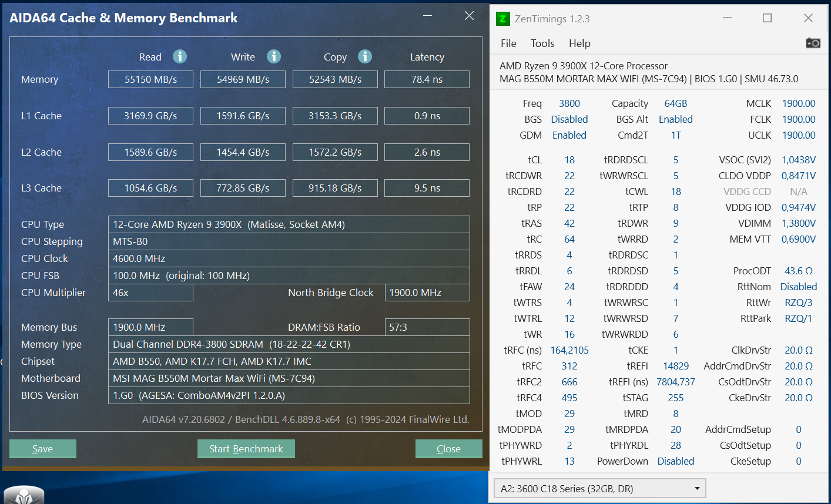
Task: Click the MEM VTT value 0,6900V
Action: click(x=799, y=239)
